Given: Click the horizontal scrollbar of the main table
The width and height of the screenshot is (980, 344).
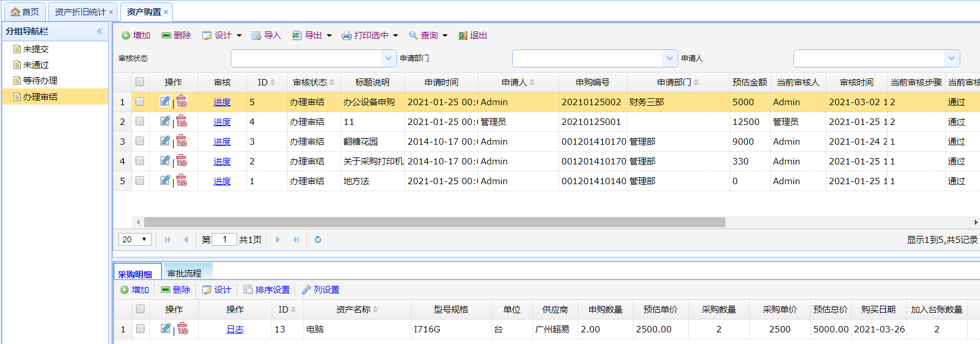Looking at the screenshot, I should (434, 223).
